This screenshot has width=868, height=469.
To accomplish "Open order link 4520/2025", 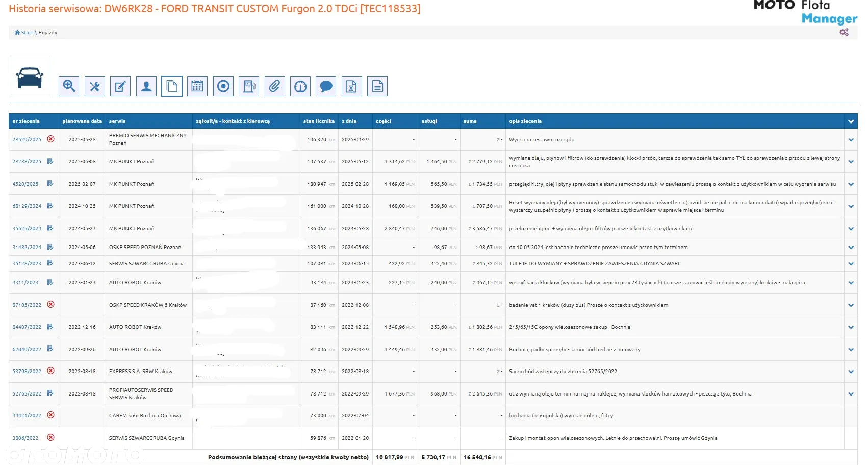I will [25, 184].
